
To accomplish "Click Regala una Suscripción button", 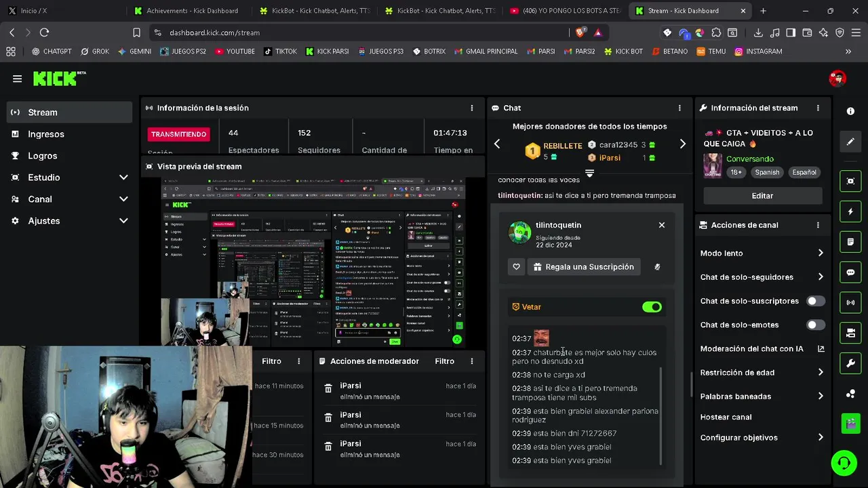I will click(583, 267).
